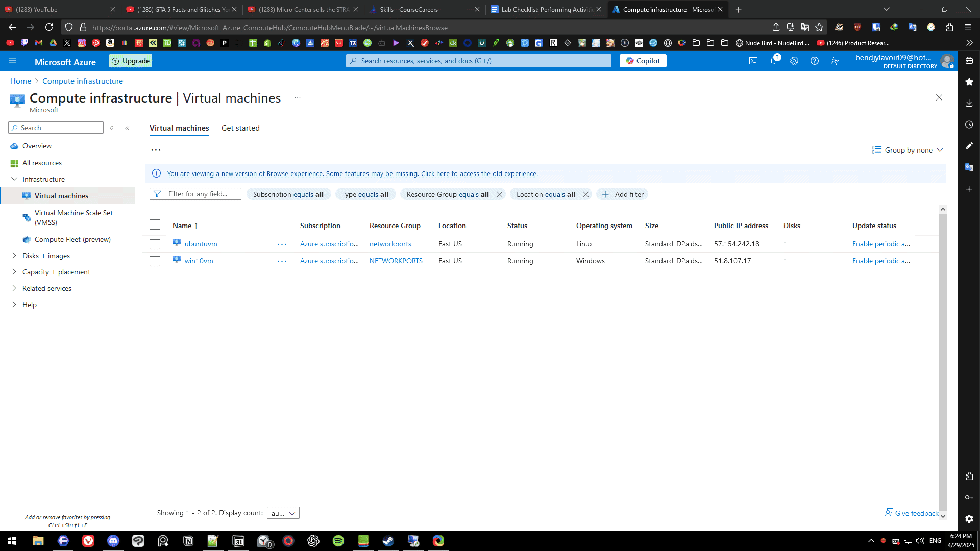Select Virtual Machine Scale Set (VMSS)

(x=73, y=218)
